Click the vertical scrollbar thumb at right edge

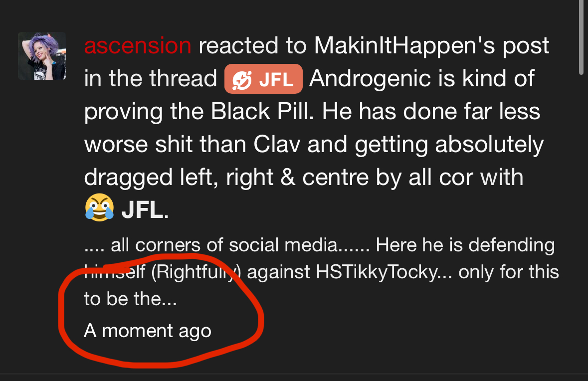pyautogui.click(x=581, y=36)
